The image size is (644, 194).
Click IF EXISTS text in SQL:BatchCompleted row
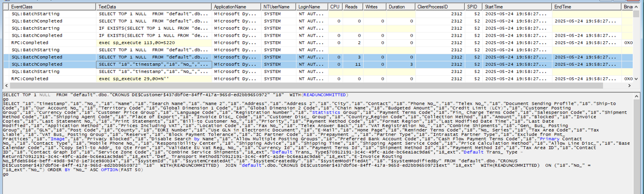tap(154, 36)
